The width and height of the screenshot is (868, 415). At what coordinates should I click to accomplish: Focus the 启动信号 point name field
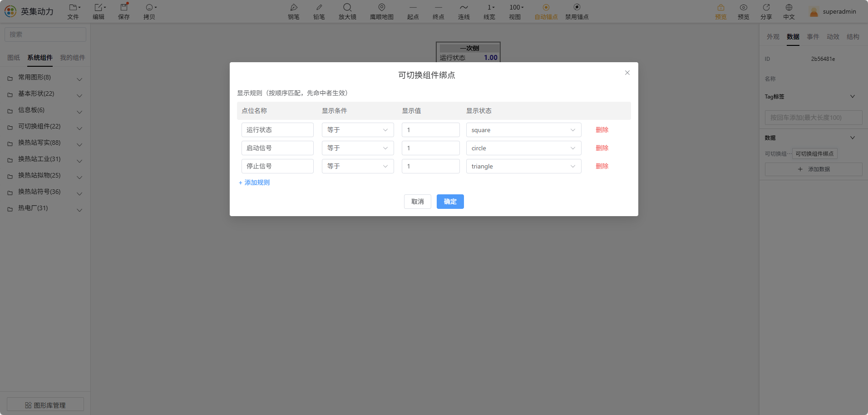coord(277,148)
